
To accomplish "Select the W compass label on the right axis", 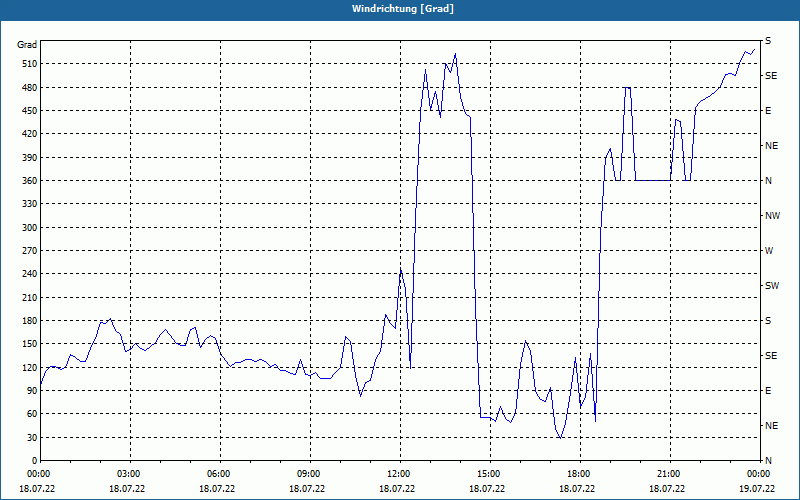I will point(769,251).
